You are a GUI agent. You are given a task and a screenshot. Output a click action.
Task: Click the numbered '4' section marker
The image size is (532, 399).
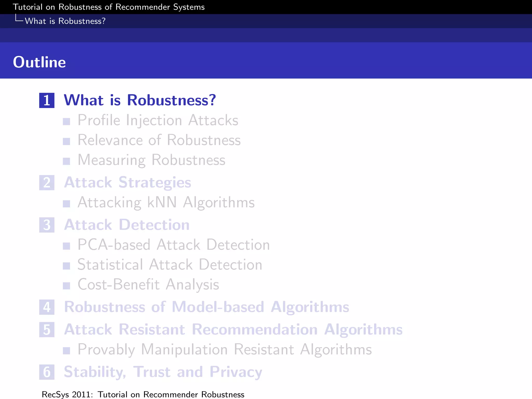tap(47, 307)
